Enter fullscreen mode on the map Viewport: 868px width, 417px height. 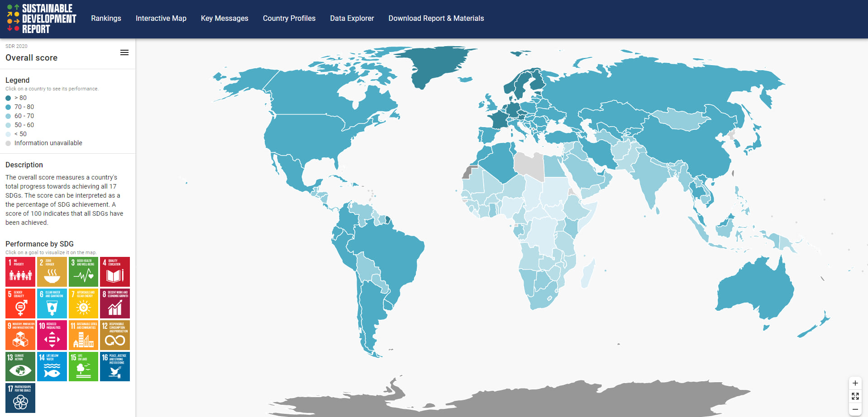855,397
